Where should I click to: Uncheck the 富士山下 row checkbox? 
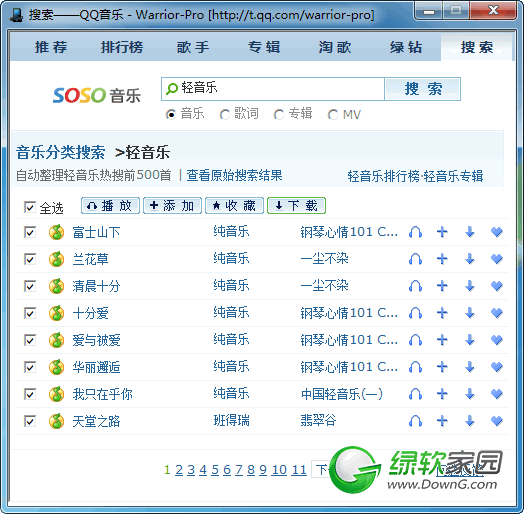click(30, 232)
